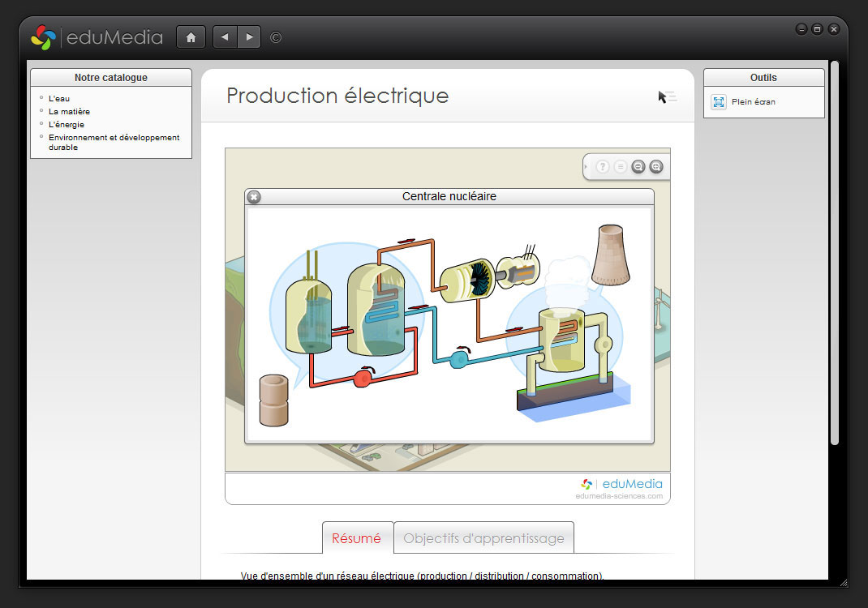
Task: Switch to the Résumé tab
Action: coord(356,538)
